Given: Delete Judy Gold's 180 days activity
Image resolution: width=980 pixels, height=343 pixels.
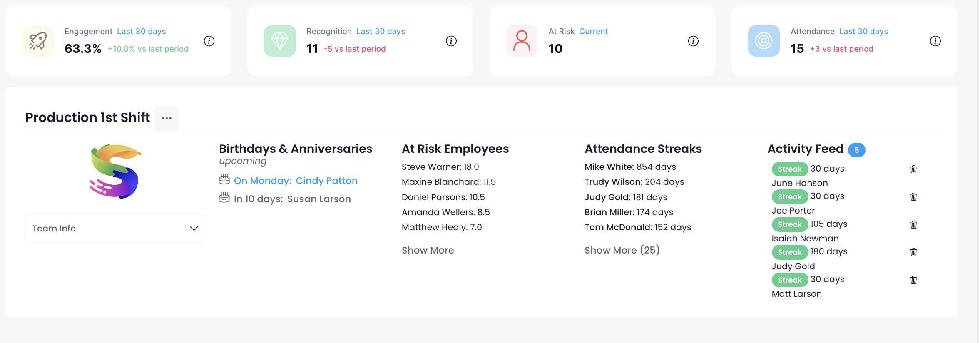Looking at the screenshot, I should (913, 252).
